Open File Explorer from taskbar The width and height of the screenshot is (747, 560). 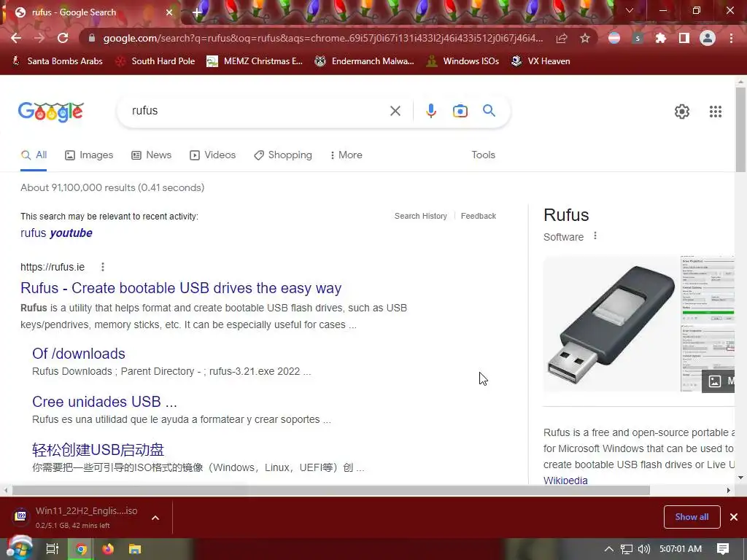(135, 549)
